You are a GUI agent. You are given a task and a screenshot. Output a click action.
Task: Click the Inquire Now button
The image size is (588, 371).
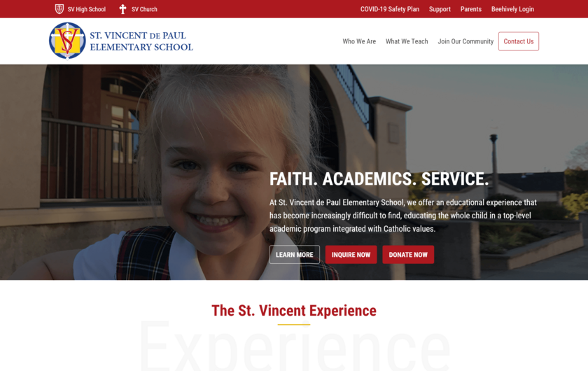(351, 255)
